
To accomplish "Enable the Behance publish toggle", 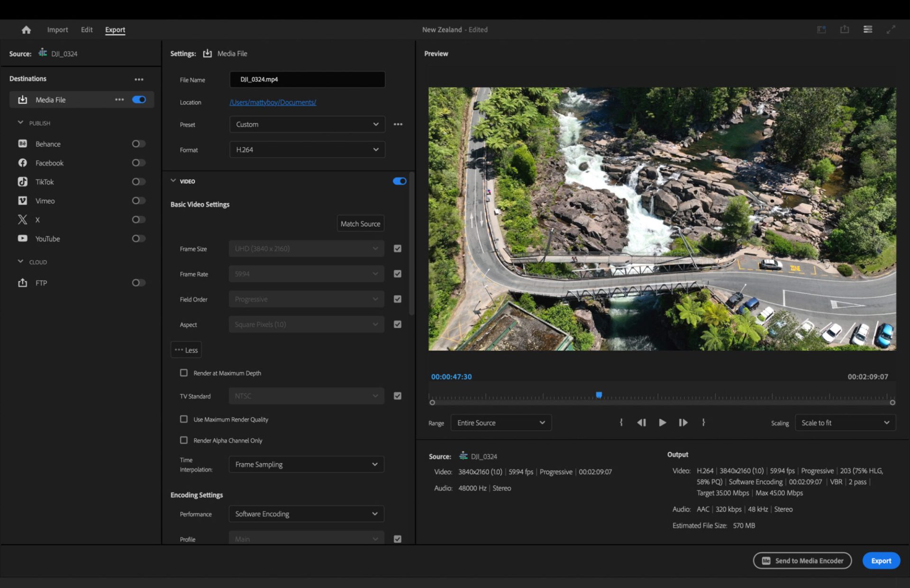I will click(x=138, y=144).
